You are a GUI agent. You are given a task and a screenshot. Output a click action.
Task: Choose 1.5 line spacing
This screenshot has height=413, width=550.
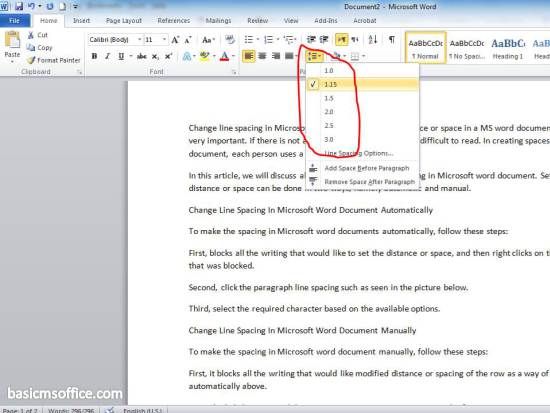363,98
